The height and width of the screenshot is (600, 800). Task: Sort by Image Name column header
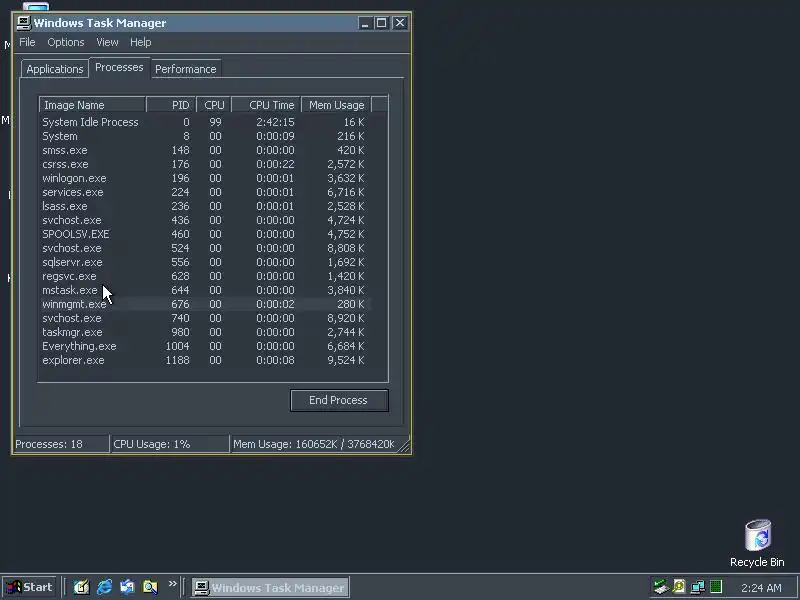(x=92, y=105)
